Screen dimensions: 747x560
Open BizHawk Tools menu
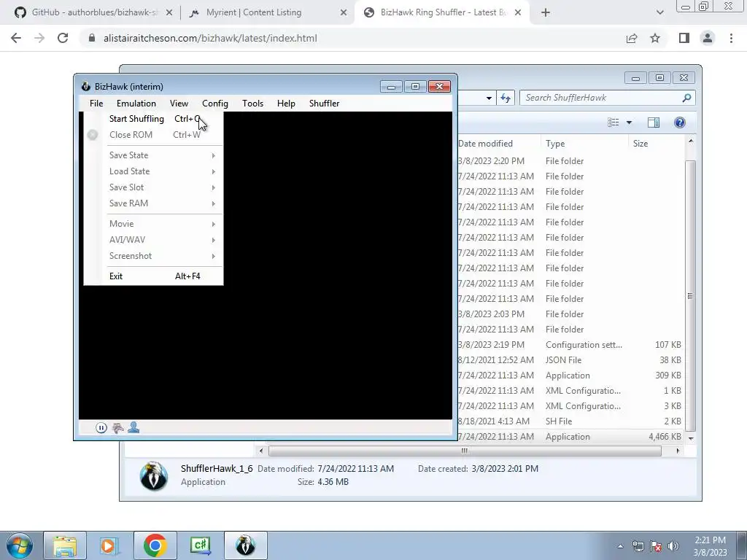tap(252, 104)
